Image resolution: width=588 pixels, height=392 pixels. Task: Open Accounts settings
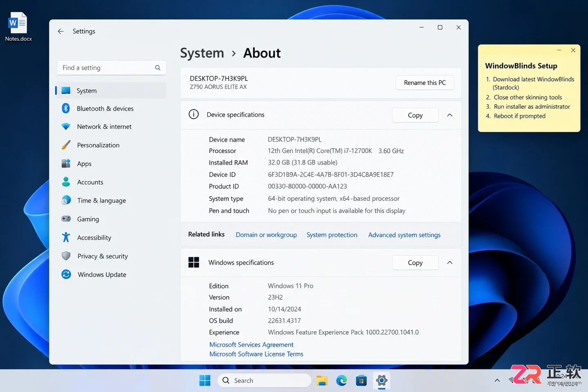tap(111, 182)
